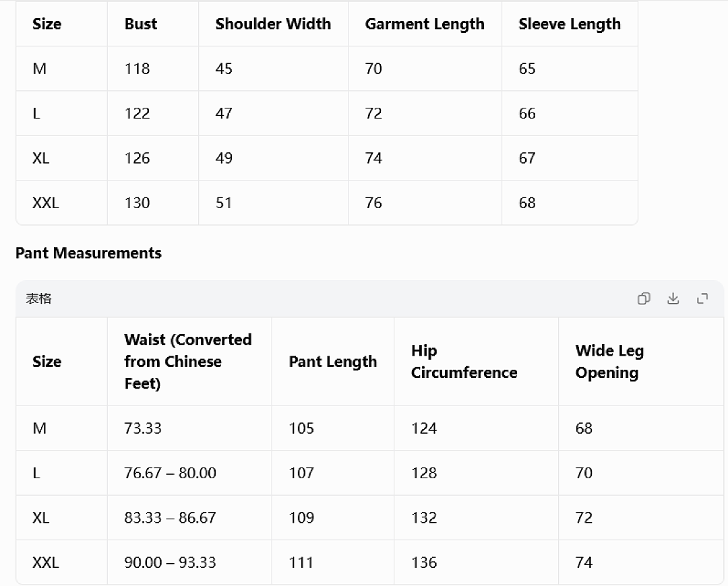
Task: Click the 表格 label on table header
Action: click(38, 298)
